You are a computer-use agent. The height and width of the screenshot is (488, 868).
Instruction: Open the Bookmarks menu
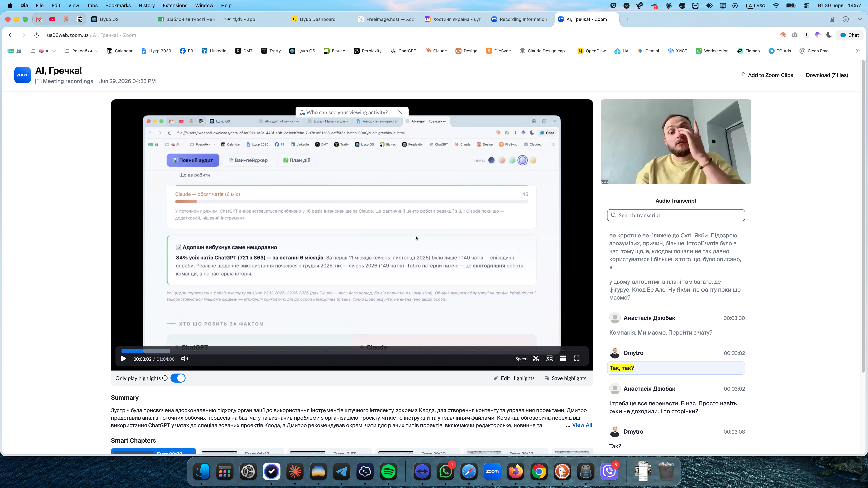coord(118,5)
